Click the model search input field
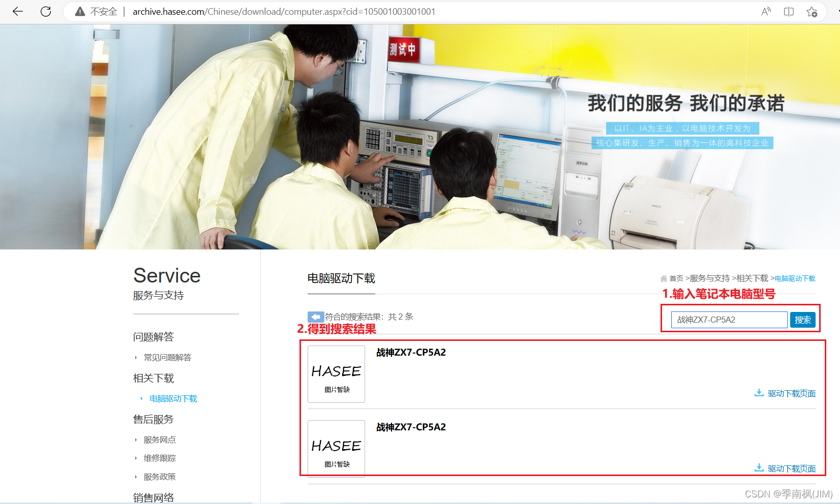The height and width of the screenshot is (504, 840). (729, 320)
